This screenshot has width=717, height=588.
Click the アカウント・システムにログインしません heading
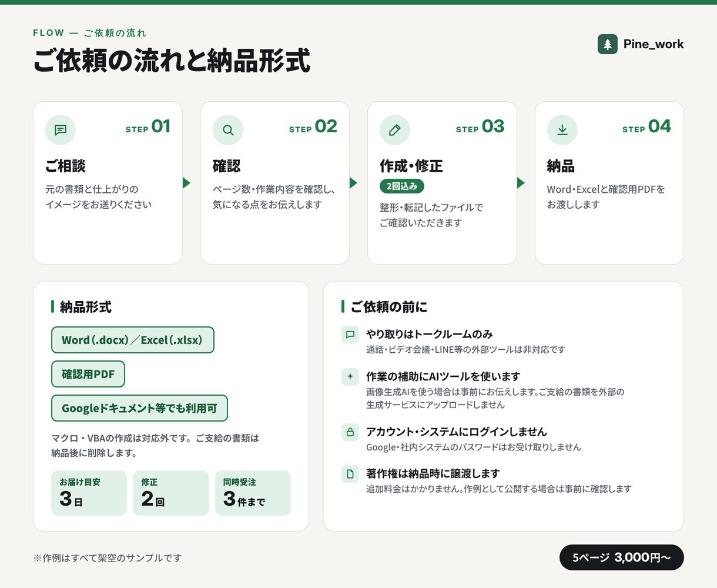point(457,432)
